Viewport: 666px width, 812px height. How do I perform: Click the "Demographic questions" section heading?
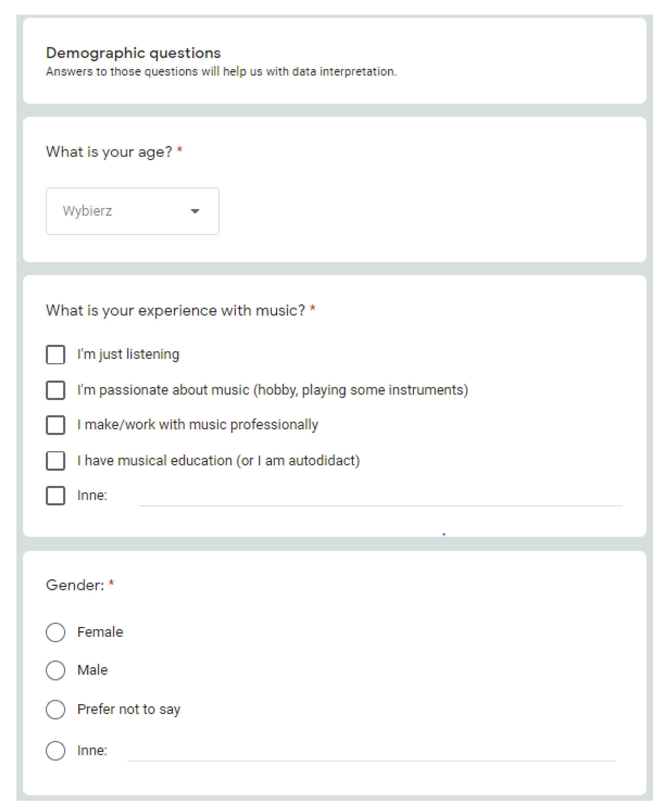tap(133, 53)
